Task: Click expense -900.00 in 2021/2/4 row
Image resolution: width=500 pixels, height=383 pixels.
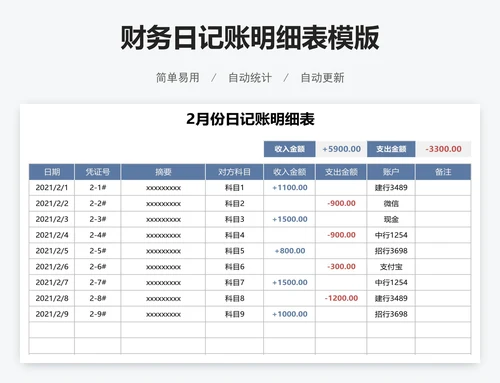Action: (341, 235)
